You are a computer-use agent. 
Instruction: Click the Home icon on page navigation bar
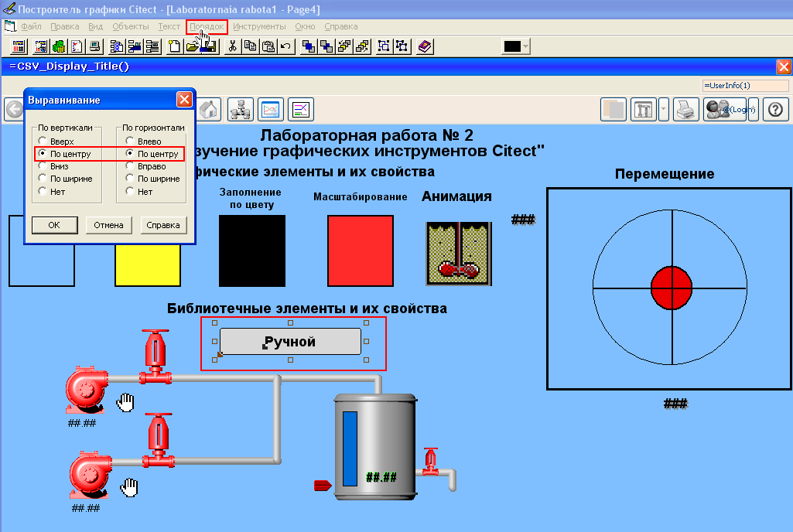click(x=209, y=109)
